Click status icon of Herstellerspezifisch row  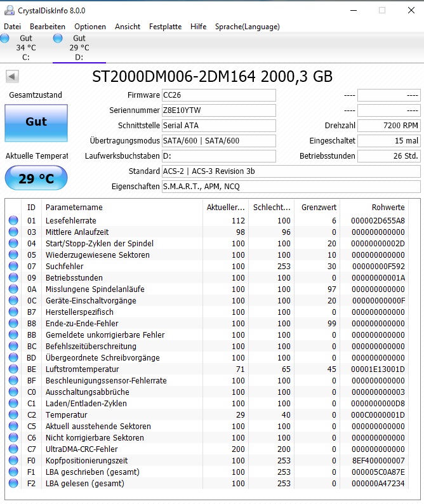coord(13,312)
